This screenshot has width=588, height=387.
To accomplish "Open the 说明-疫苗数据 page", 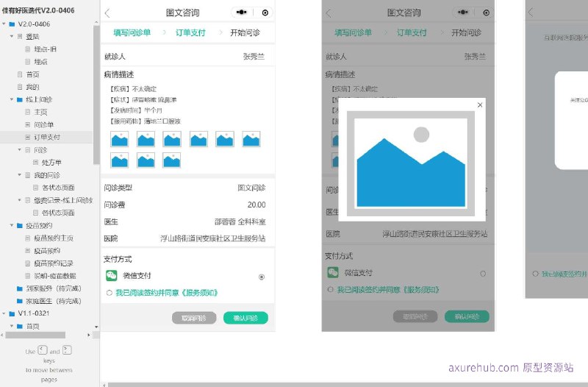I will [55, 276].
